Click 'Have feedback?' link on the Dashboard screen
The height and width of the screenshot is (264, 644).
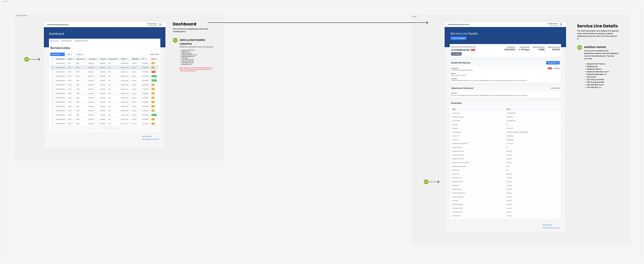[150, 139]
